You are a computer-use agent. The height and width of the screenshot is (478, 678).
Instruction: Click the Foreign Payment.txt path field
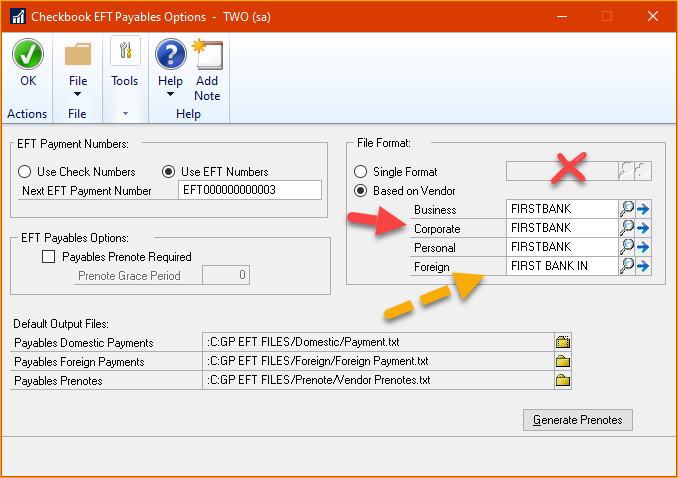point(378,361)
